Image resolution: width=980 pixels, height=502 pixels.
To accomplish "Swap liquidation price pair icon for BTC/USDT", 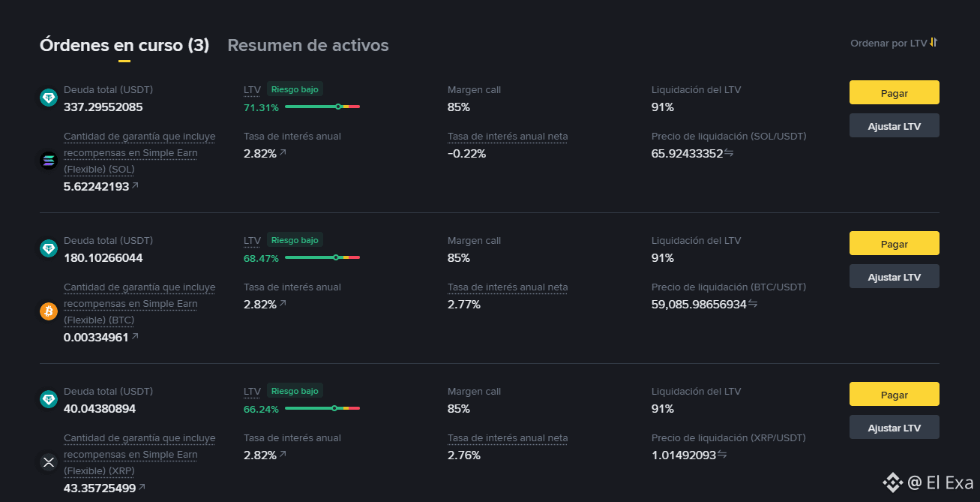I will click(753, 304).
